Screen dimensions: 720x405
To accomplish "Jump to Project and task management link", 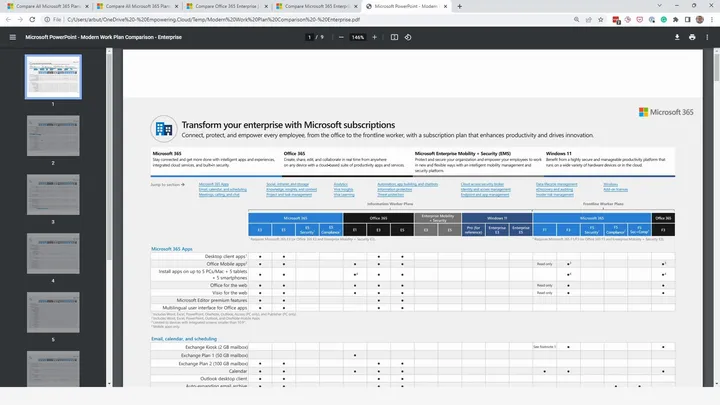I will pyautogui.click(x=289, y=195).
